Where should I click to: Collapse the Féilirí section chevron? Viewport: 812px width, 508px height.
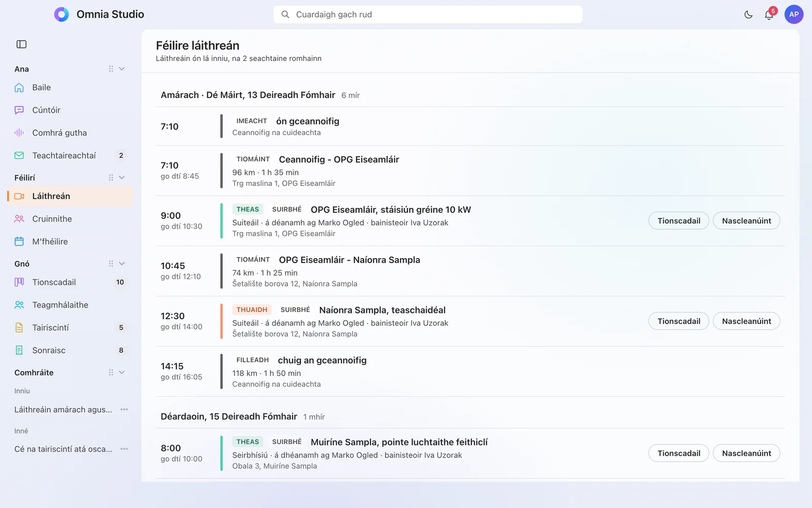pos(122,177)
